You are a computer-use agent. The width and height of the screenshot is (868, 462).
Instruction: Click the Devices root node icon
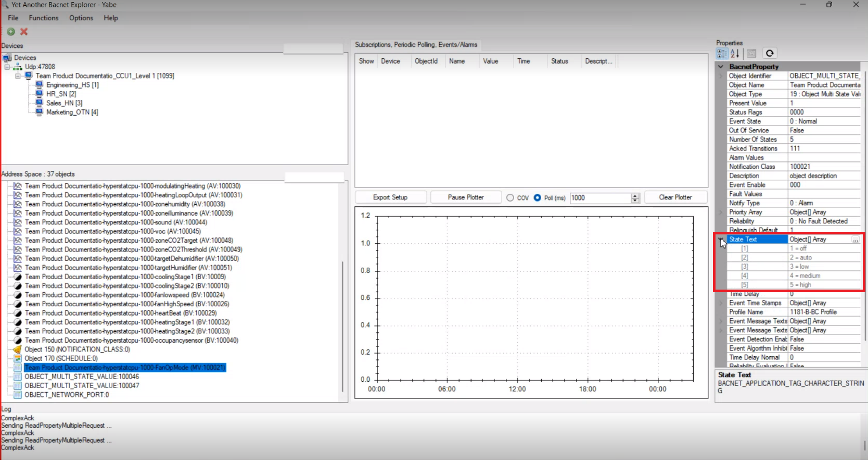pos(7,58)
